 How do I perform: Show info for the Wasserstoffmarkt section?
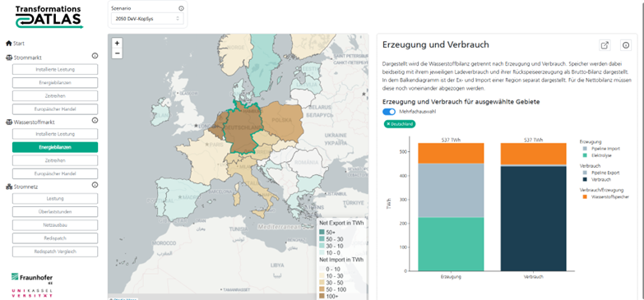click(95, 121)
